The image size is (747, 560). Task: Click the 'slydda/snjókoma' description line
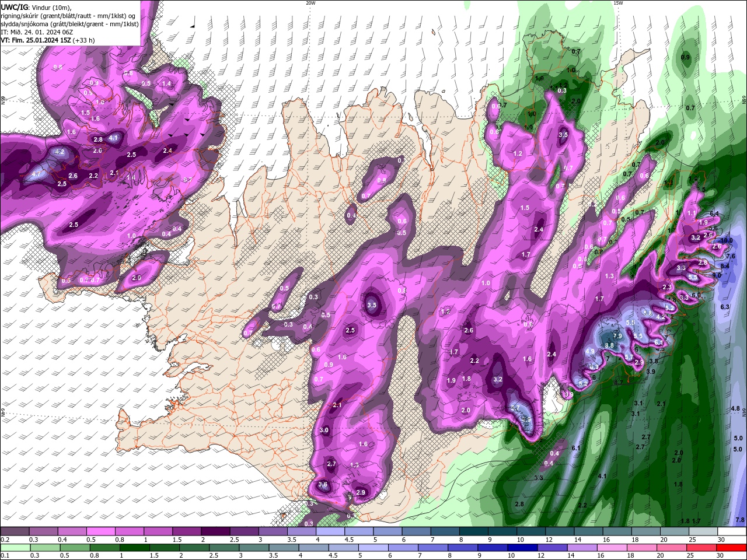point(69,23)
